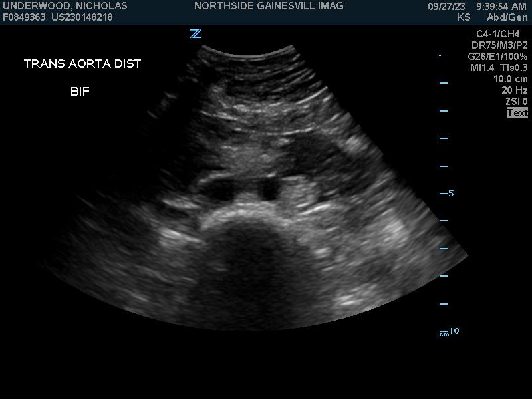The image size is (532, 399).
Task: Click the NORTHSIDE GAINESVILL IMAG facility name
Action: point(269,6)
